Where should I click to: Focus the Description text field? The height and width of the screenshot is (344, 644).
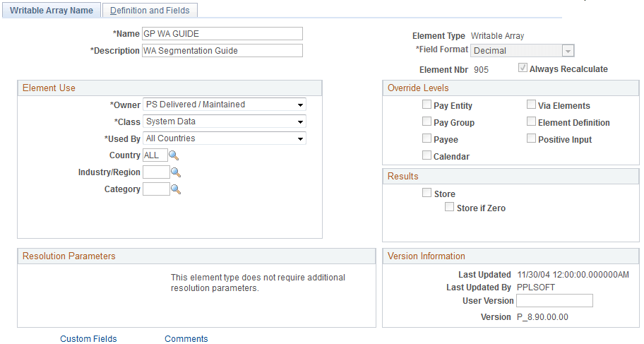click(222, 51)
